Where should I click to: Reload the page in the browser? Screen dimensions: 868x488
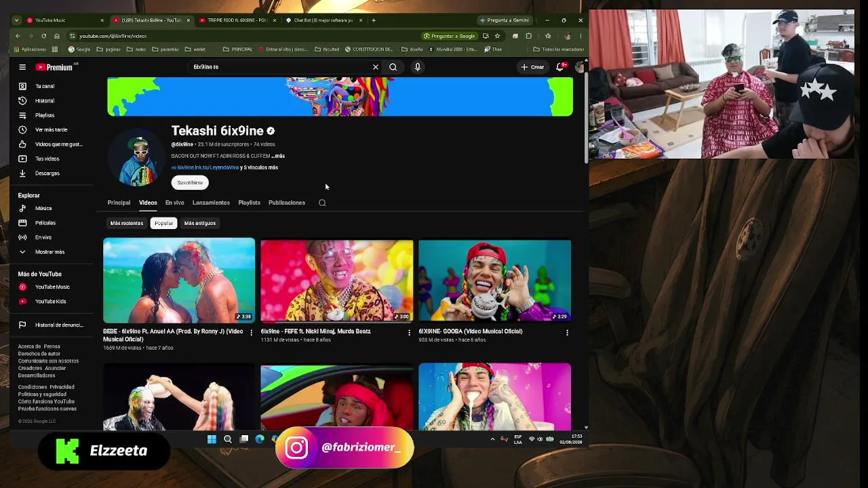click(x=43, y=36)
